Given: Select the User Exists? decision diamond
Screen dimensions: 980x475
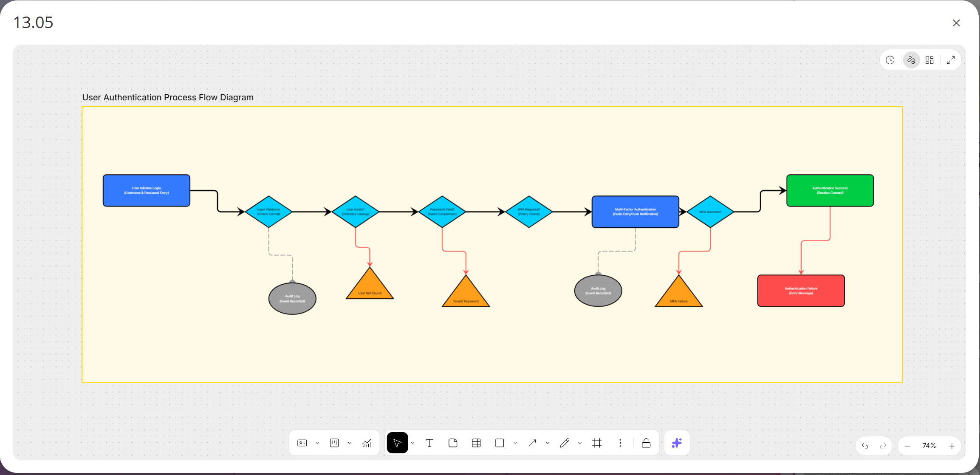Looking at the screenshot, I should click(x=356, y=212).
